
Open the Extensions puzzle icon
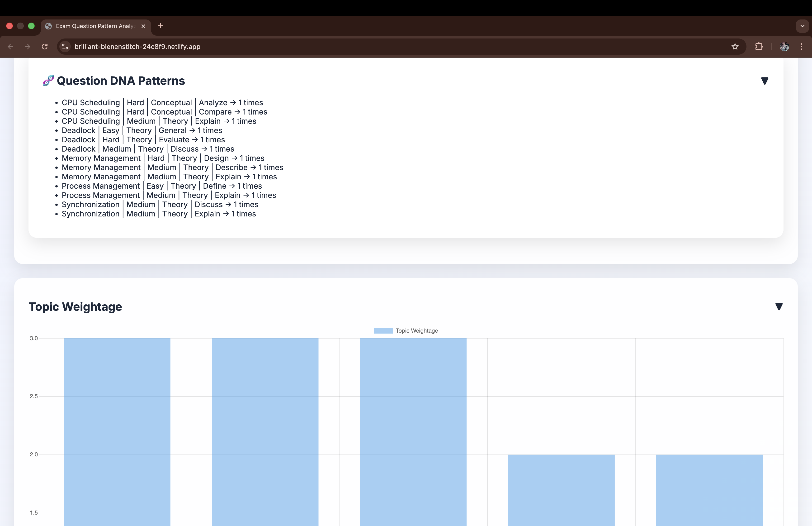[759, 46]
